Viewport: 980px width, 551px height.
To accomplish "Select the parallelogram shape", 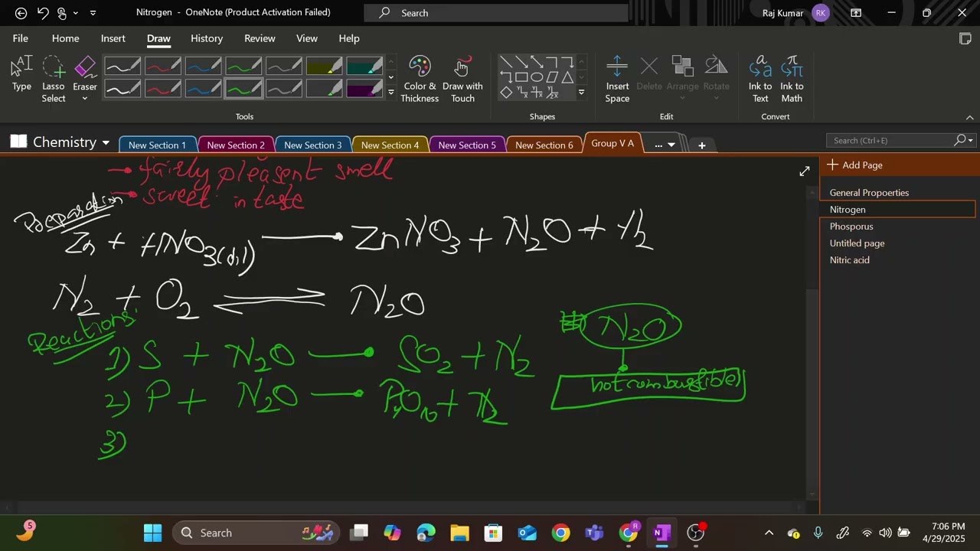I will pyautogui.click(x=552, y=77).
